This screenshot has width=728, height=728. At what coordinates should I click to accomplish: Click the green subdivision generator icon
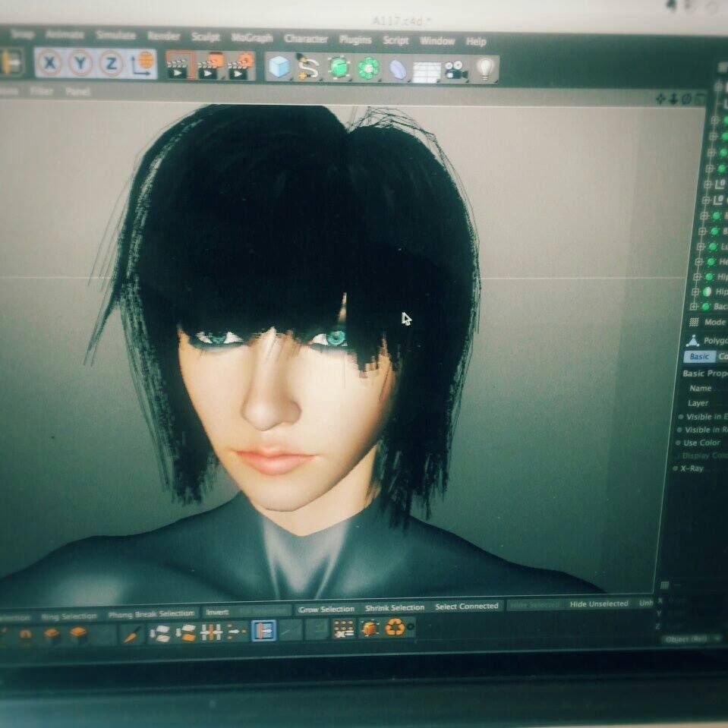(339, 68)
